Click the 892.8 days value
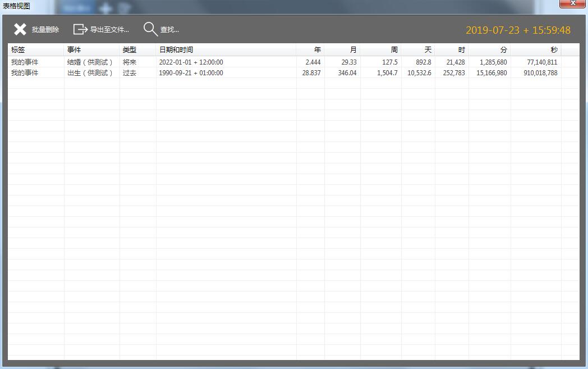588x369 pixels. [424, 62]
